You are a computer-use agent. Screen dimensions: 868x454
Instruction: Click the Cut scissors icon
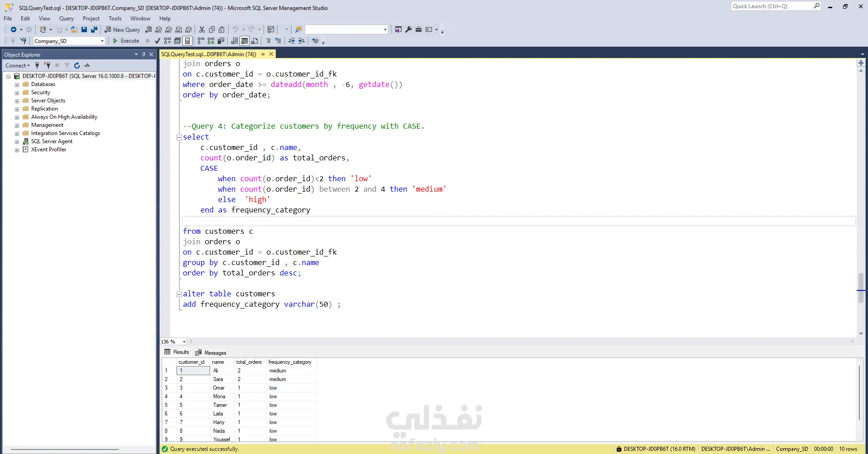pyautogui.click(x=202, y=29)
